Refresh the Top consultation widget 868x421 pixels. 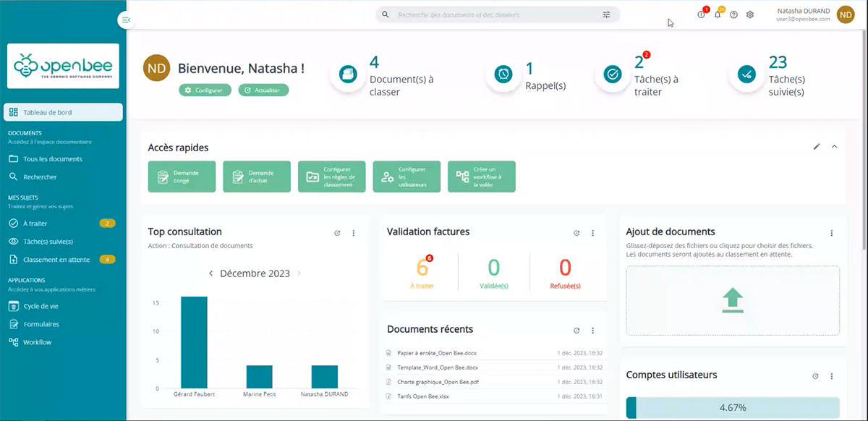336,233
